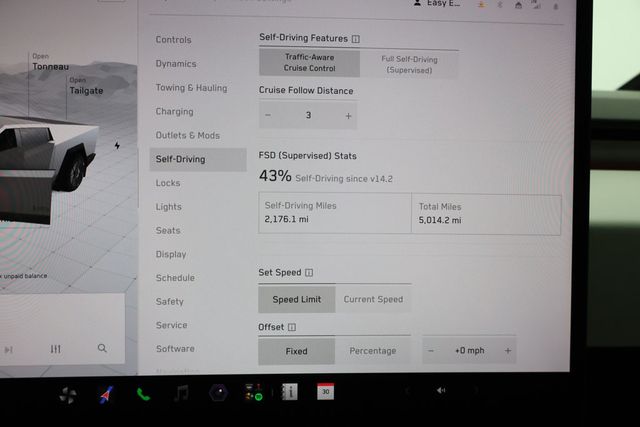Open the Controls menu
This screenshot has width=640, height=427.
(173, 40)
